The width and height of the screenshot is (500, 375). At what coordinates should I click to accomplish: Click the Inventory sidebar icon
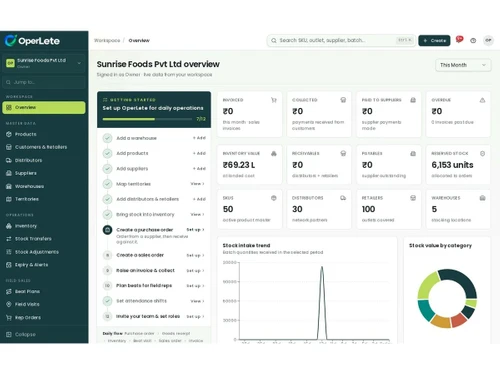pos(9,226)
